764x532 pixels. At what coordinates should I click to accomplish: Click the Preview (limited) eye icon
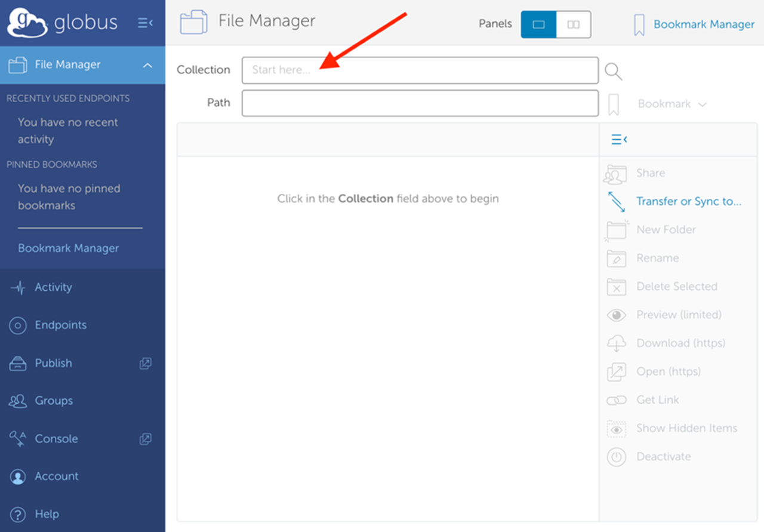pos(616,315)
